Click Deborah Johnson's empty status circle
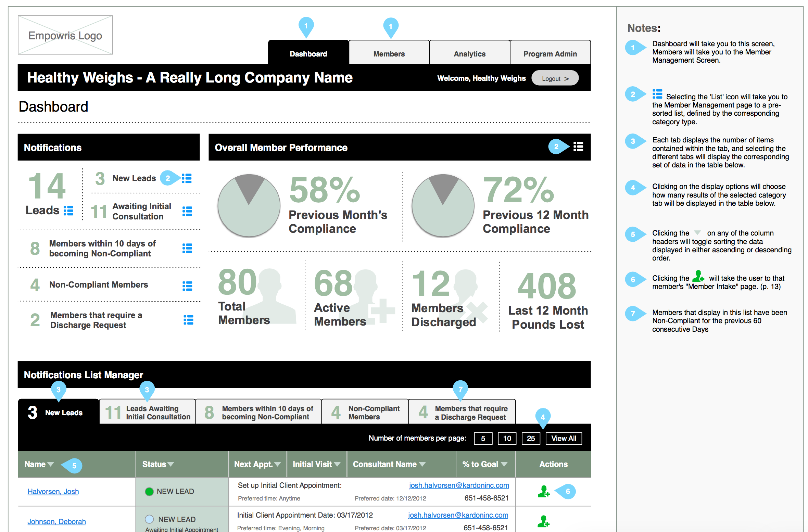This screenshot has height=532, width=808. (x=149, y=519)
